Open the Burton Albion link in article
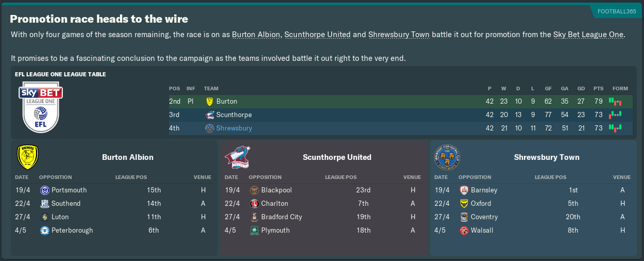644x261 pixels. 256,35
